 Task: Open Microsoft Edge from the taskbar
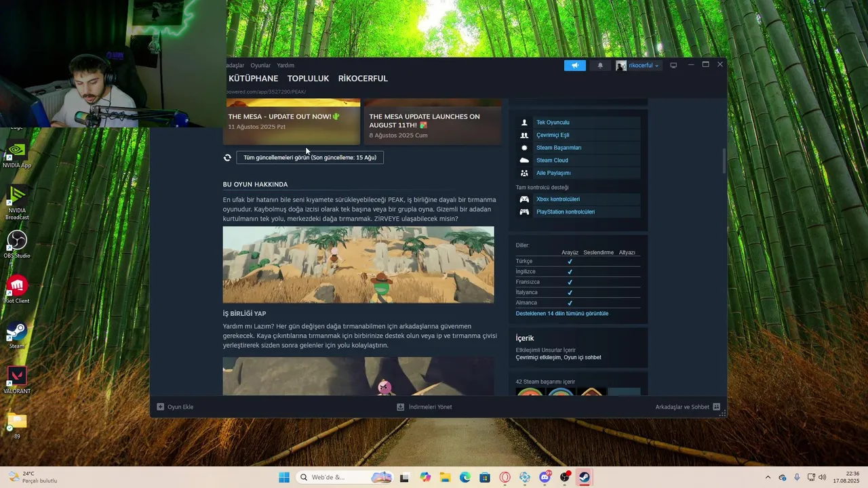click(465, 477)
